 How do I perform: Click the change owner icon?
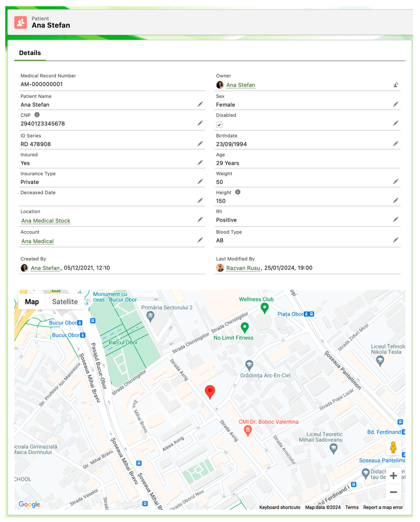click(395, 85)
